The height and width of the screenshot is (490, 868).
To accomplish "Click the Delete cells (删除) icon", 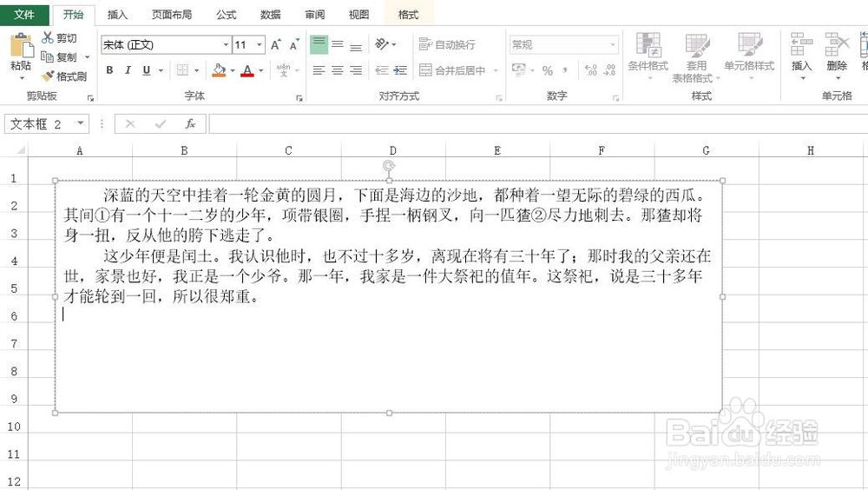I will (x=837, y=44).
